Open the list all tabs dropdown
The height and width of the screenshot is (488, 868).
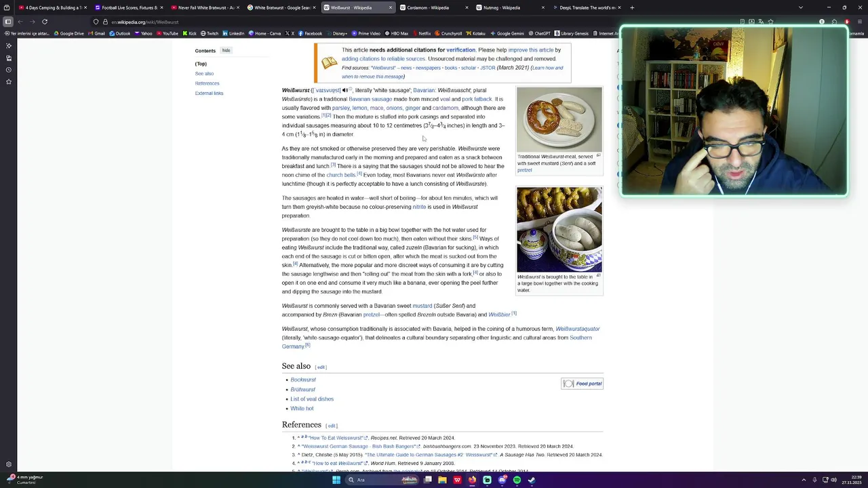click(801, 7)
